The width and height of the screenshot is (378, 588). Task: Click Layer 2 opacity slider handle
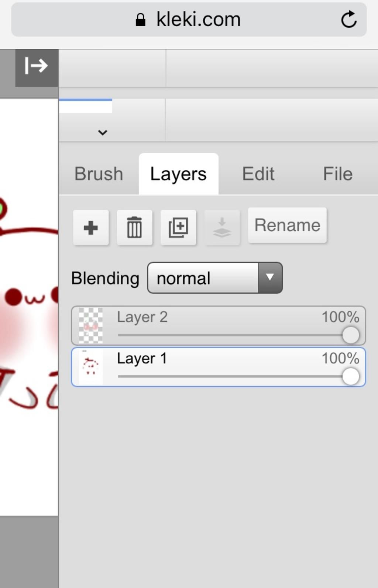coord(351,335)
